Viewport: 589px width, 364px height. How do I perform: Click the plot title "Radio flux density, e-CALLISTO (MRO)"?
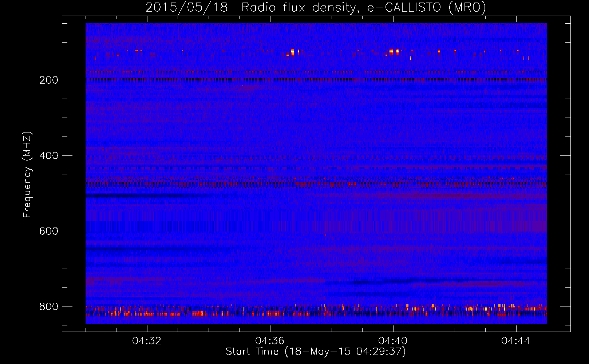coord(364,7)
